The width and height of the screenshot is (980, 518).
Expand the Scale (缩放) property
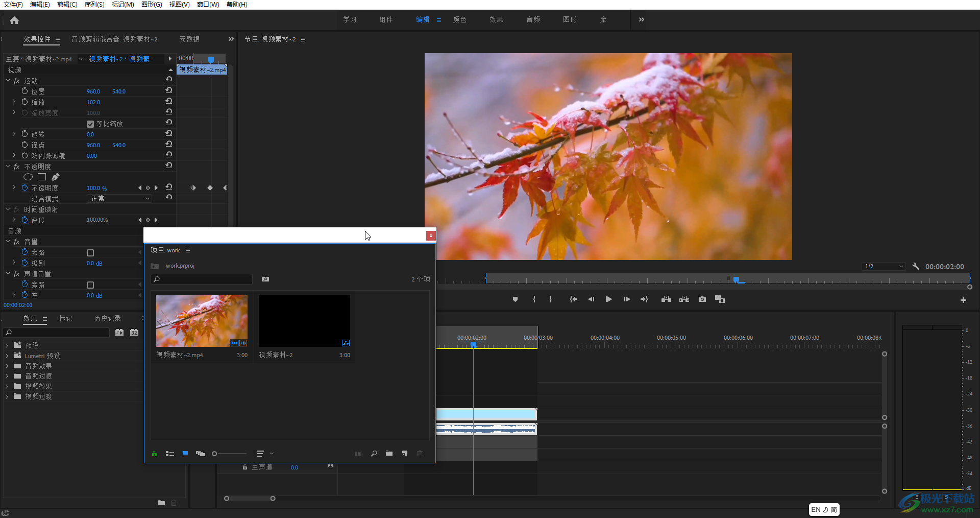(x=14, y=102)
